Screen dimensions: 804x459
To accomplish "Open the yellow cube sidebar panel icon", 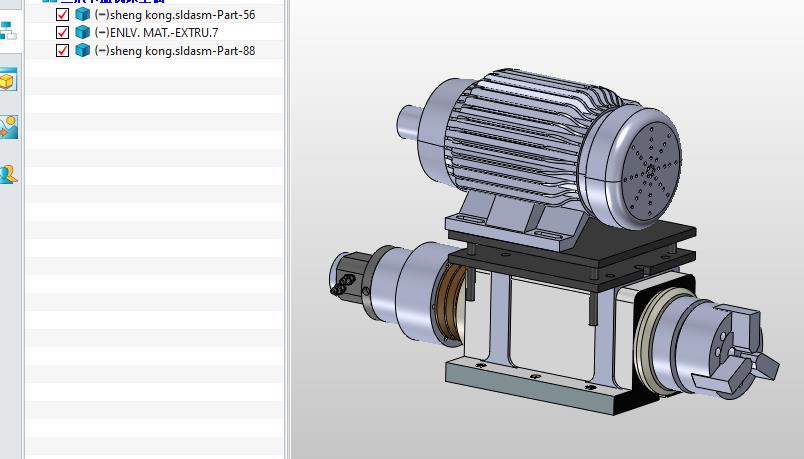I will coord(8,81).
